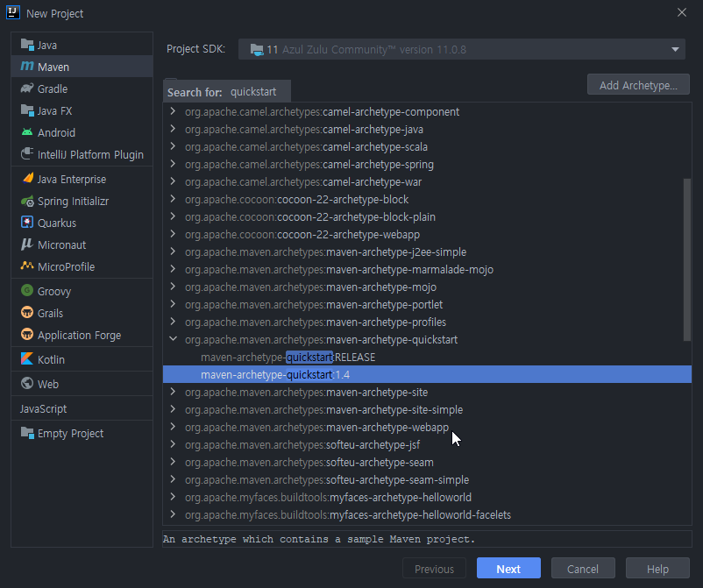Screen dimensions: 703x588
Task: Choose the Java FX folder icon
Action: coord(27,110)
